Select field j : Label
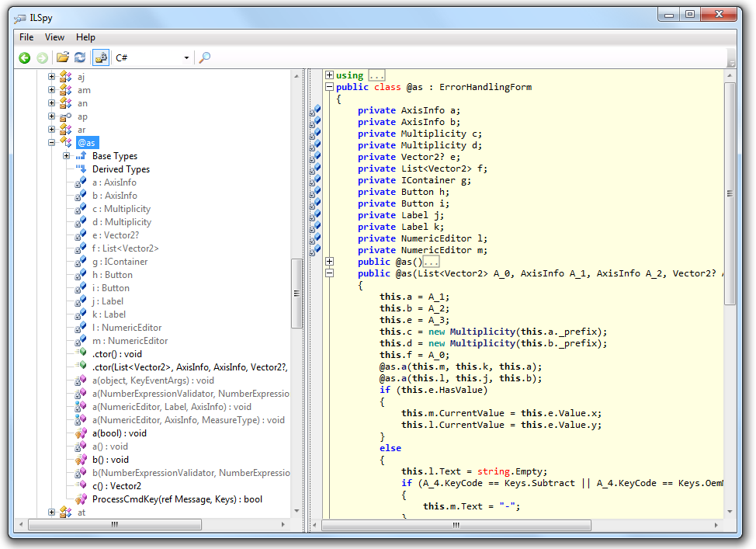 click(x=108, y=301)
